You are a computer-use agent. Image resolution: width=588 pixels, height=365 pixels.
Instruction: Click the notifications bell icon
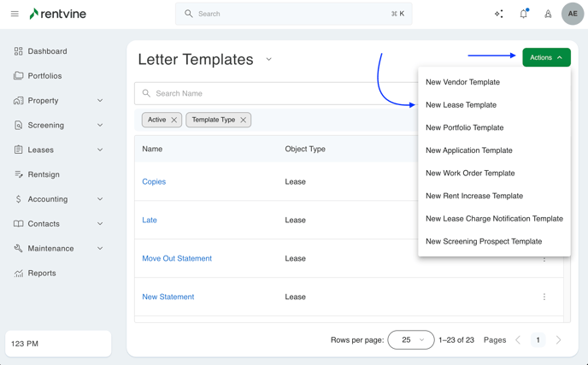tap(523, 14)
